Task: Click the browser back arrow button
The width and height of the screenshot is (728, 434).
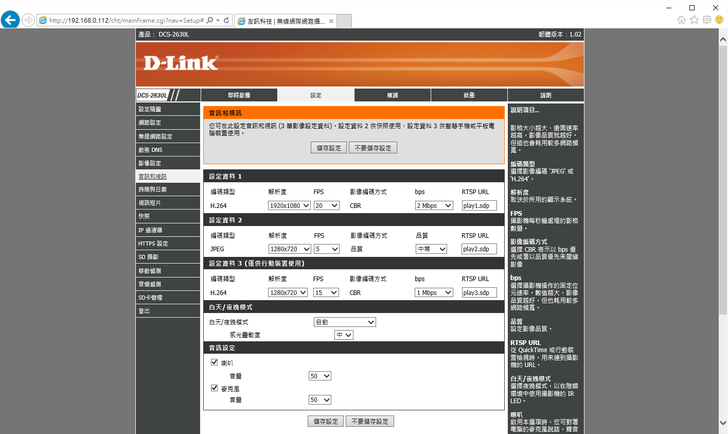Action: (x=10, y=20)
